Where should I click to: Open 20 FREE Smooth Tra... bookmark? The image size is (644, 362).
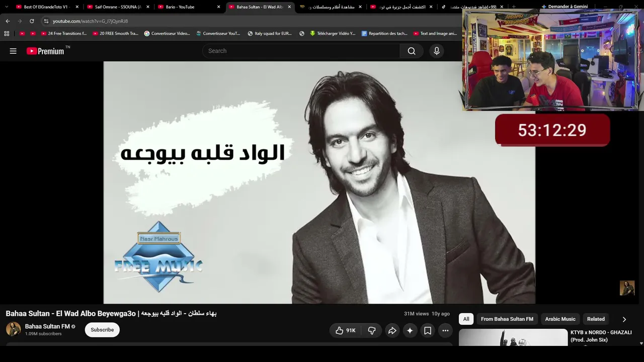click(x=115, y=34)
